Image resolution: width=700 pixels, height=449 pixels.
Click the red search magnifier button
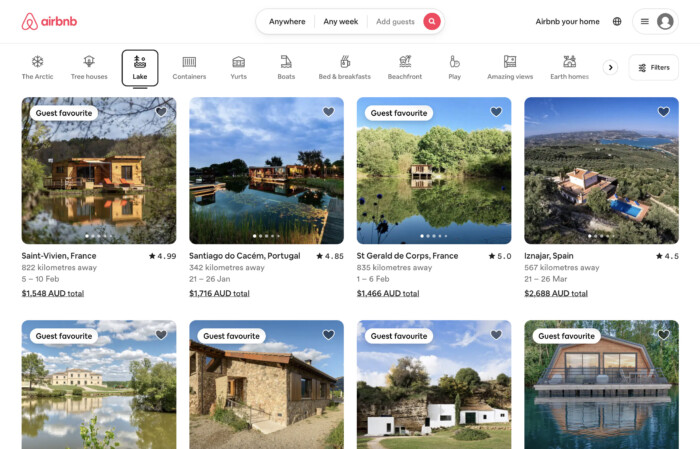point(431,21)
